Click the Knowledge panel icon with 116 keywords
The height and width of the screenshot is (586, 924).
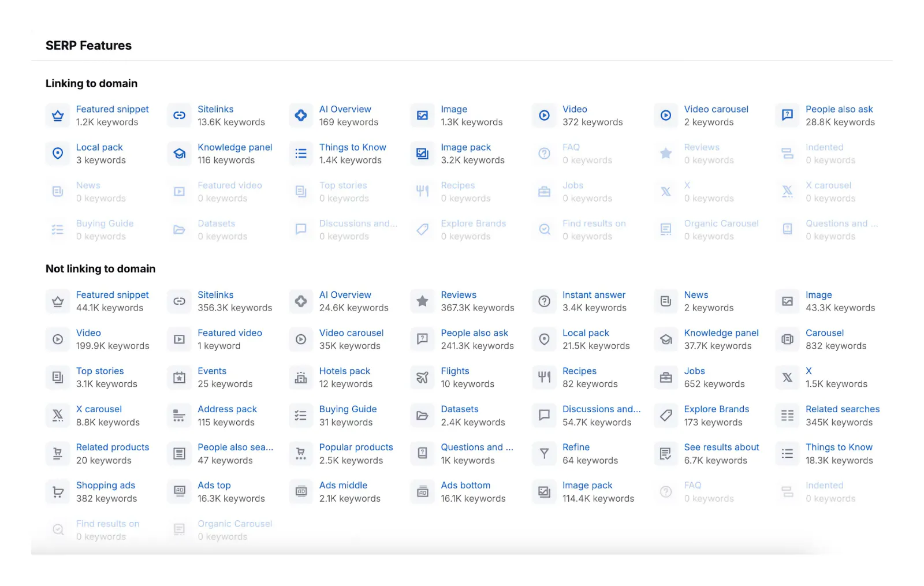point(180,154)
